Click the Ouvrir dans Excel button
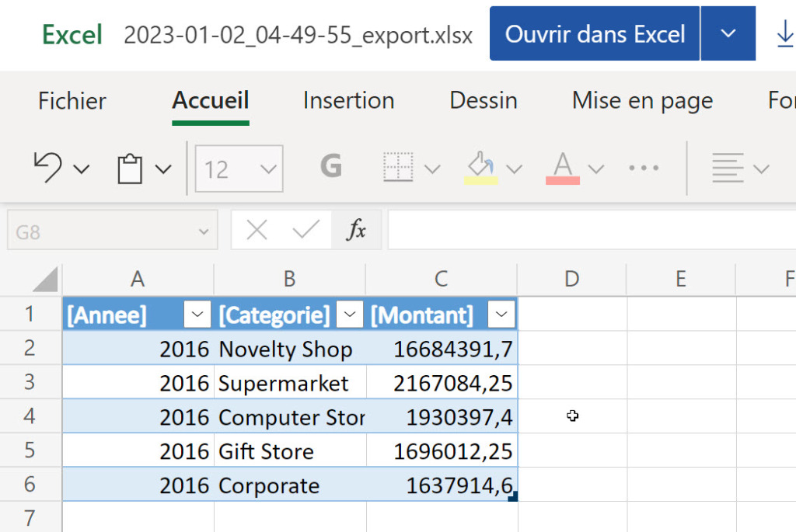 click(x=594, y=33)
